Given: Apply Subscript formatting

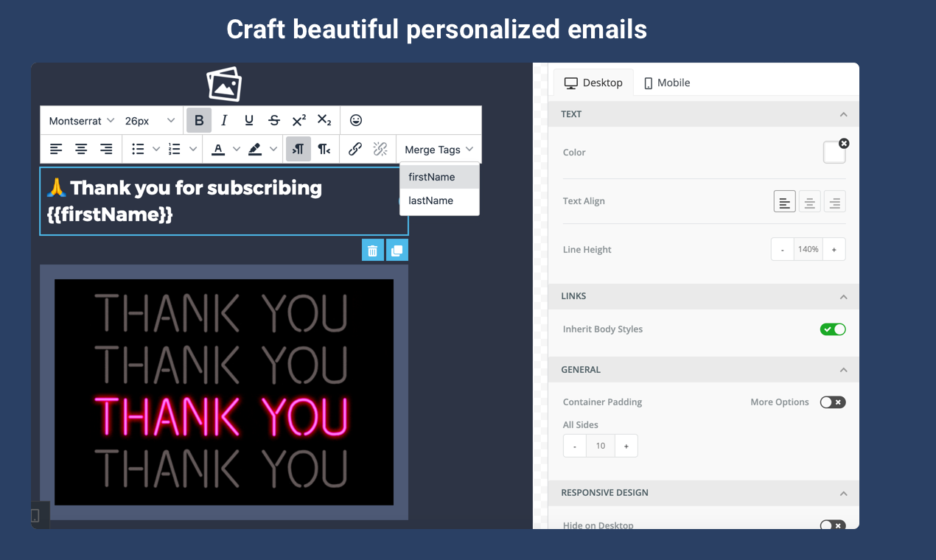Looking at the screenshot, I should pyautogui.click(x=324, y=120).
